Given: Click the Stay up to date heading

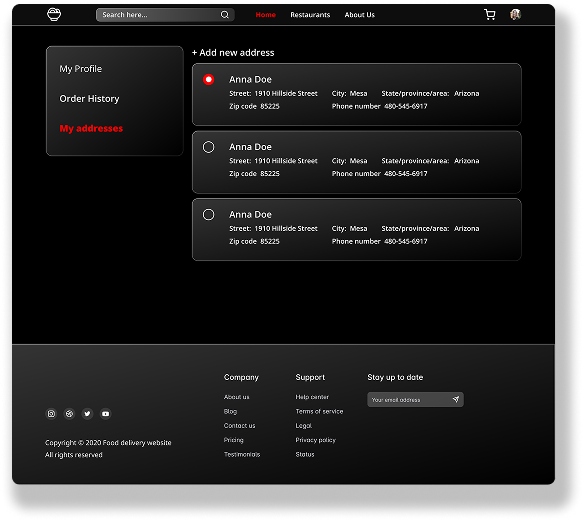Looking at the screenshot, I should pos(395,377).
